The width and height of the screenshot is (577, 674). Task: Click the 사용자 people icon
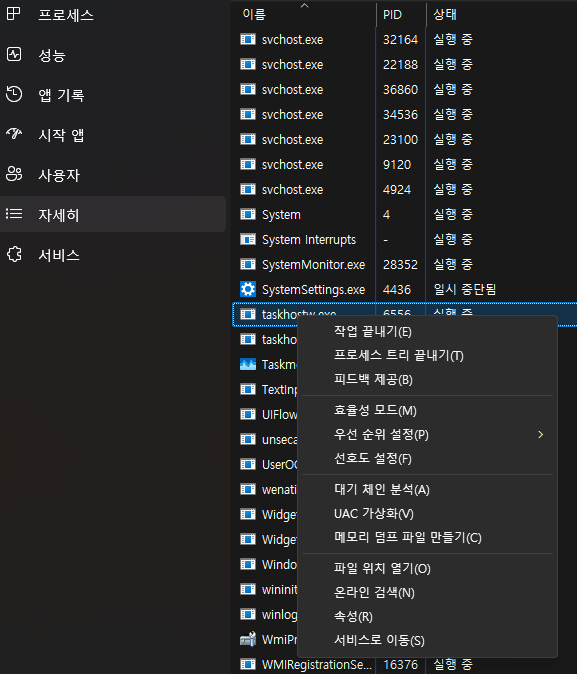tap(14, 174)
